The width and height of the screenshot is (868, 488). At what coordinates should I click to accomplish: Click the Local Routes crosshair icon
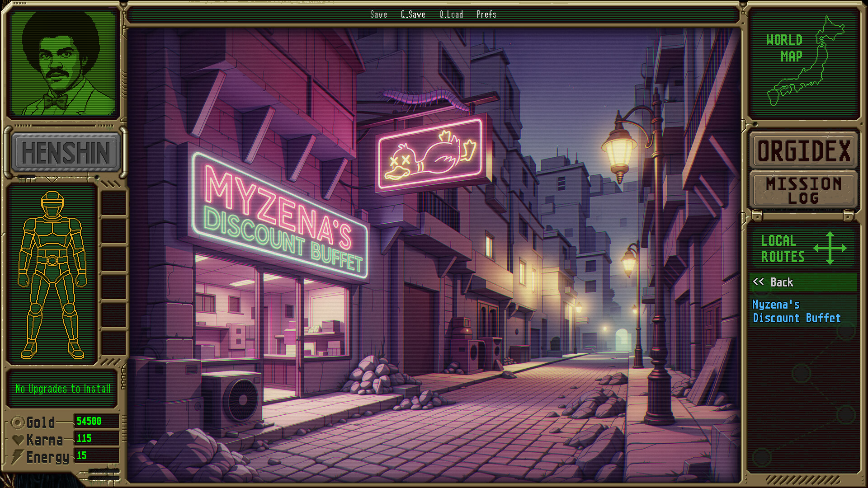[x=830, y=248]
